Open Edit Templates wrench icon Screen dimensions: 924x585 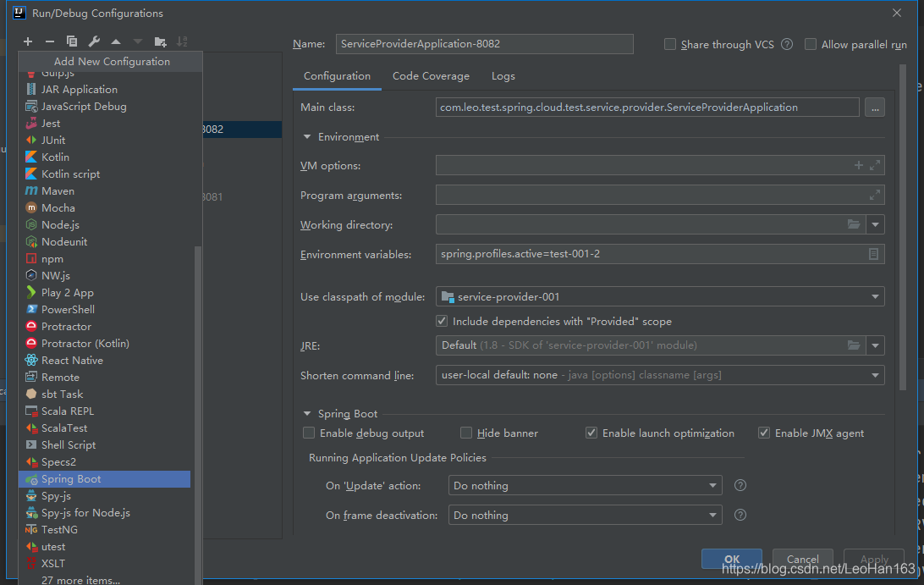(94, 41)
